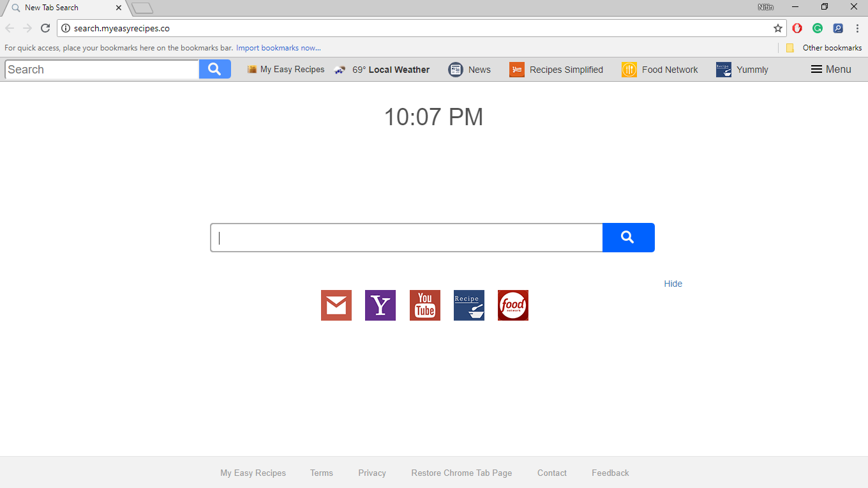
Task: Reload the page with the refresh icon
Action: pyautogui.click(x=45, y=28)
